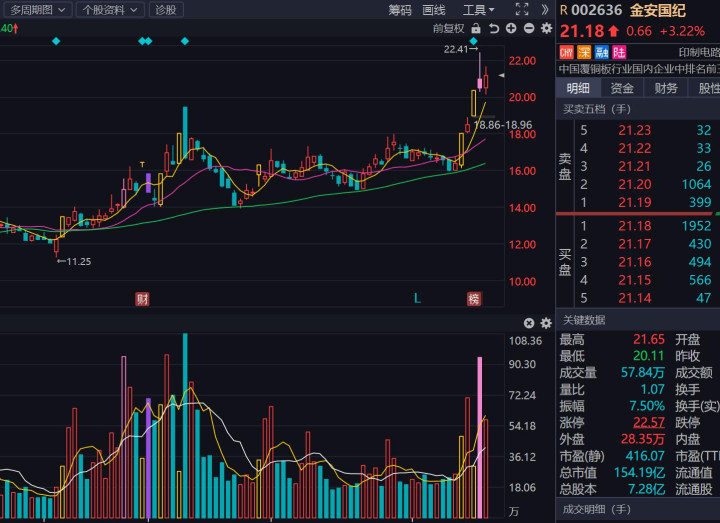Switch to the 资金 tab
Screen dimensions: 720x523
click(622, 88)
